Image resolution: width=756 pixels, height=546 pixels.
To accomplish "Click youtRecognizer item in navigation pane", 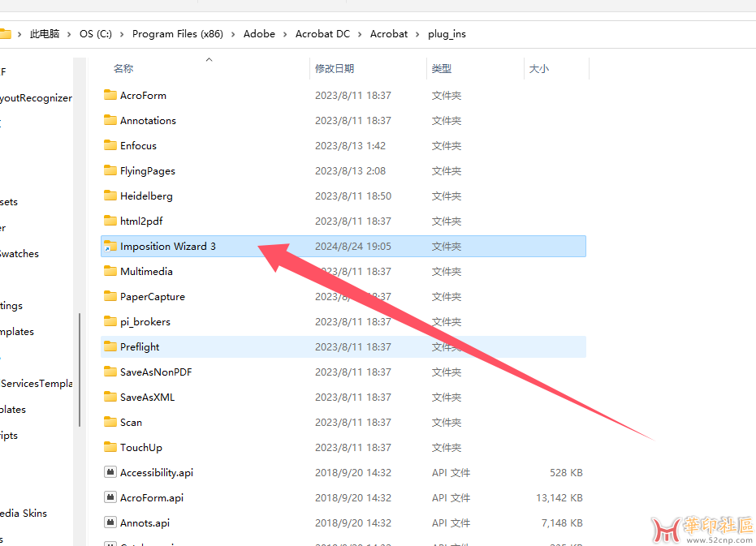I will (36, 98).
